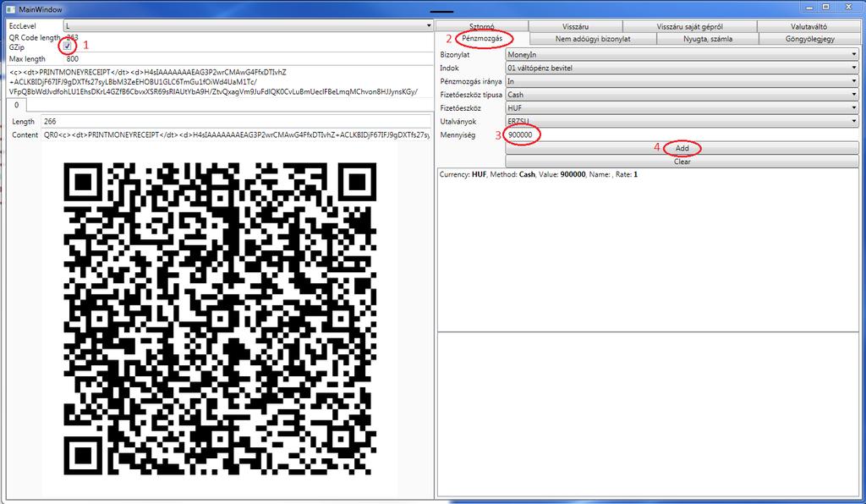Image resolution: width=866 pixels, height=504 pixels.
Task: Switch to the Nyugta, számla tab
Action: 708,39
